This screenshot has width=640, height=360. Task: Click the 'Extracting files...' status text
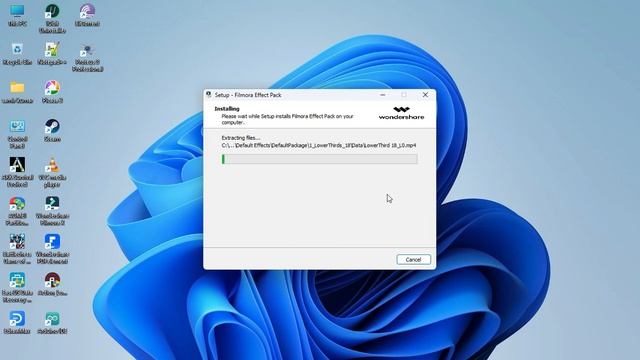(241, 138)
